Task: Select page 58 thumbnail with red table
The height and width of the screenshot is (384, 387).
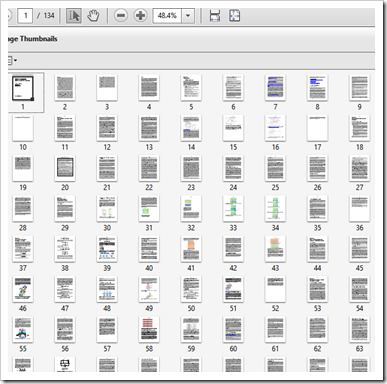Action: pyautogui.click(x=149, y=330)
